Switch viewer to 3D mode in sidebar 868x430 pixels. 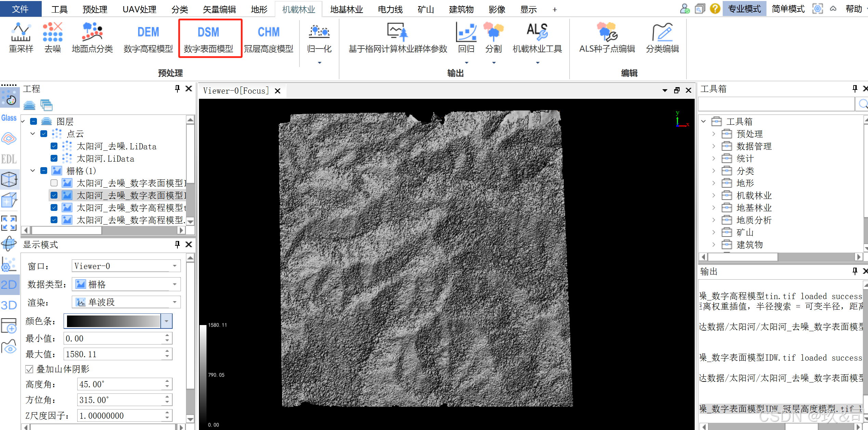[9, 305]
